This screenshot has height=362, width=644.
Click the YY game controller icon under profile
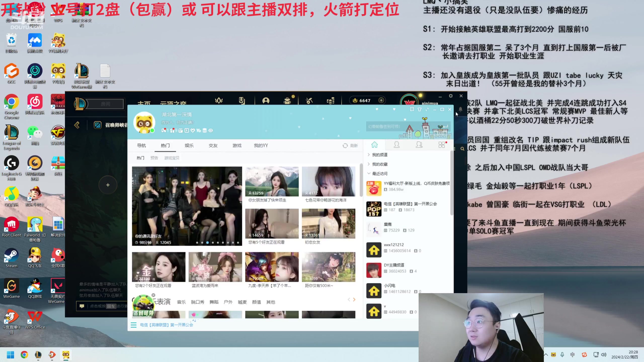(164, 130)
